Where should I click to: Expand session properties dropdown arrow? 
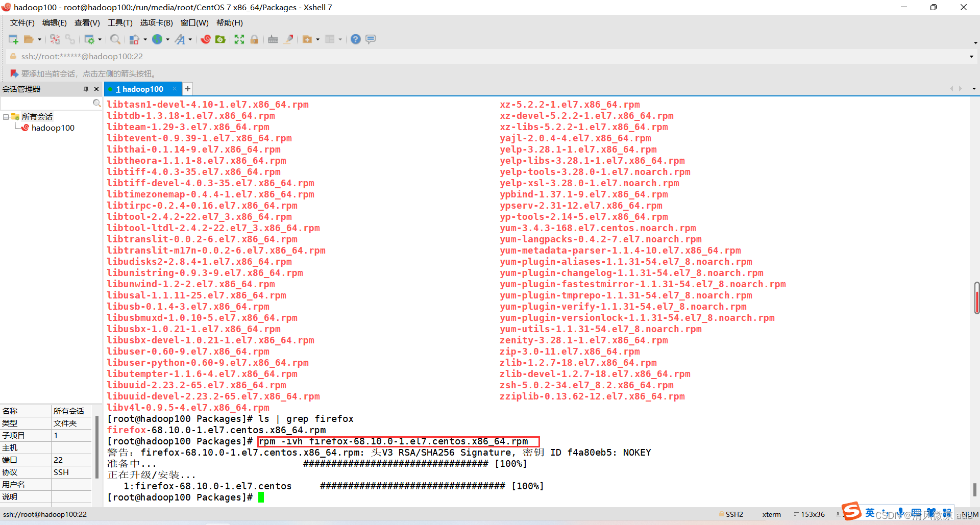100,39
